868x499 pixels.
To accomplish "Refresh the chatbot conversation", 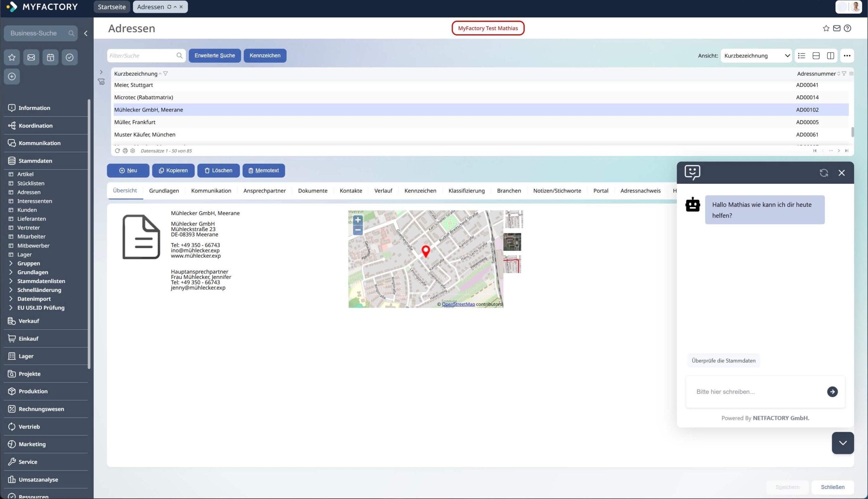I will coord(824,173).
